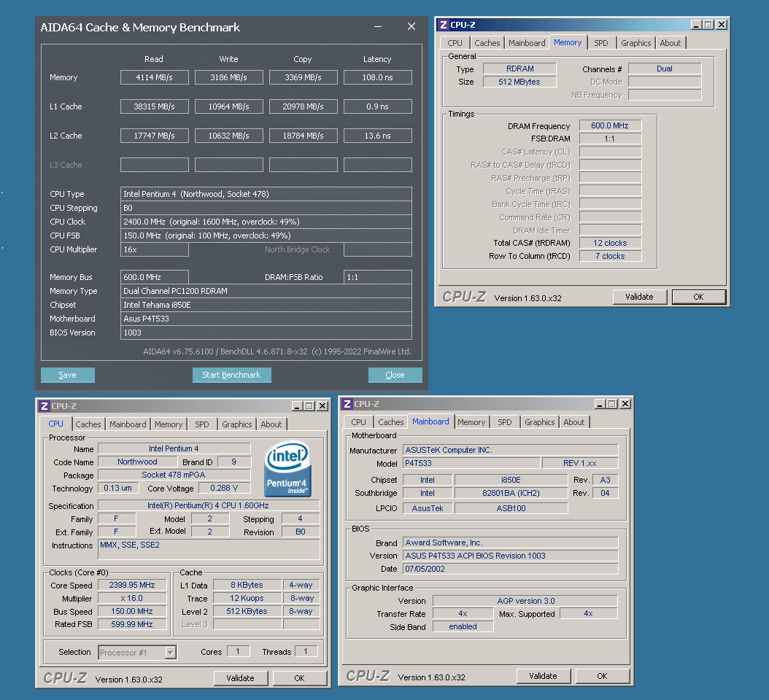Screen dimensions: 769x700
Task: Open SPD tab in the CPU-Z CPU window
Action: 201,424
